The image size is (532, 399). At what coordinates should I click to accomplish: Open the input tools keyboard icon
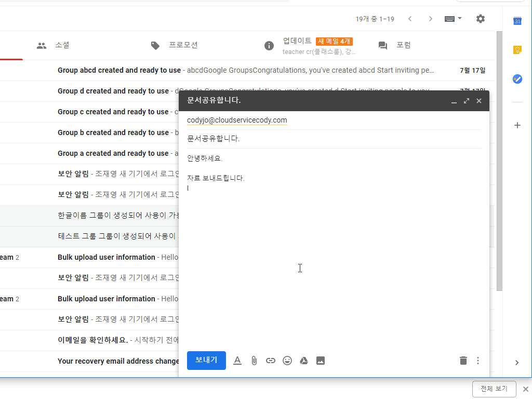tap(449, 19)
